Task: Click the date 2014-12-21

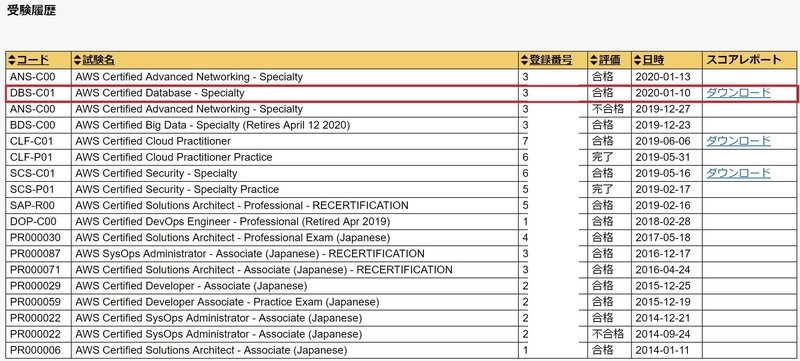Action: pyautogui.click(x=663, y=318)
